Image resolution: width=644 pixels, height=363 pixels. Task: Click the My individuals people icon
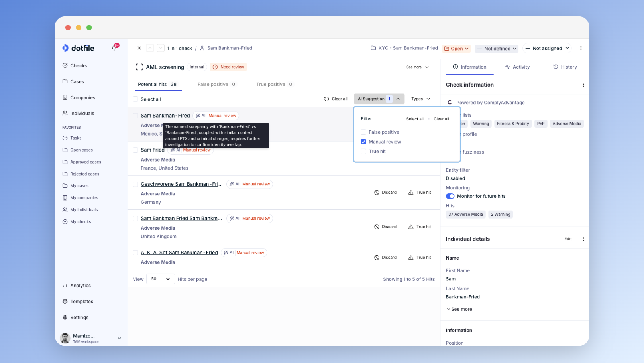coord(65,210)
